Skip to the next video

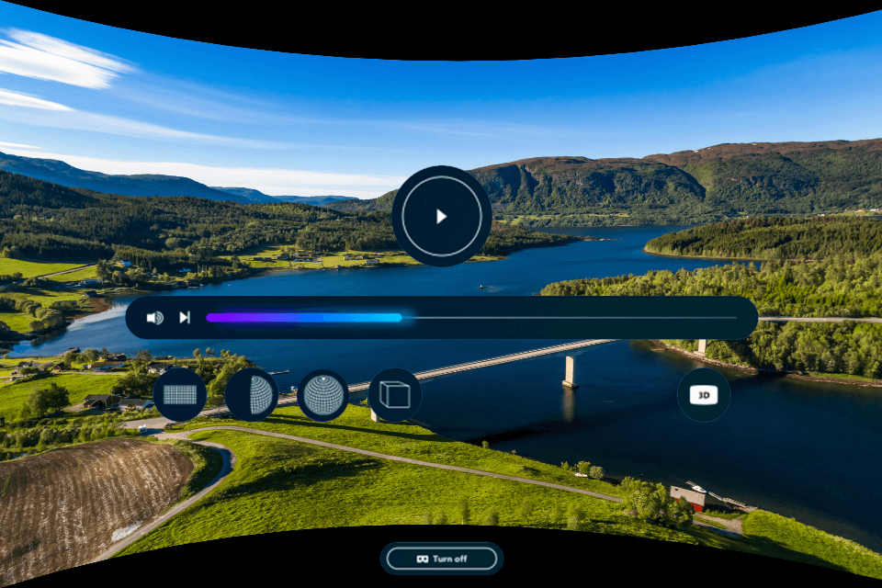pos(185,318)
